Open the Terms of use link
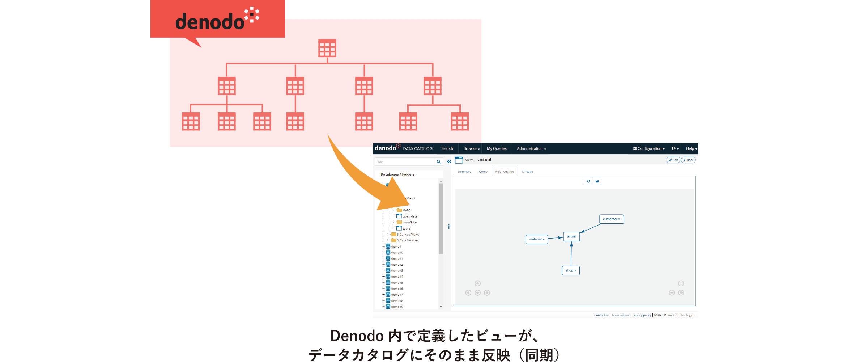 click(621, 315)
